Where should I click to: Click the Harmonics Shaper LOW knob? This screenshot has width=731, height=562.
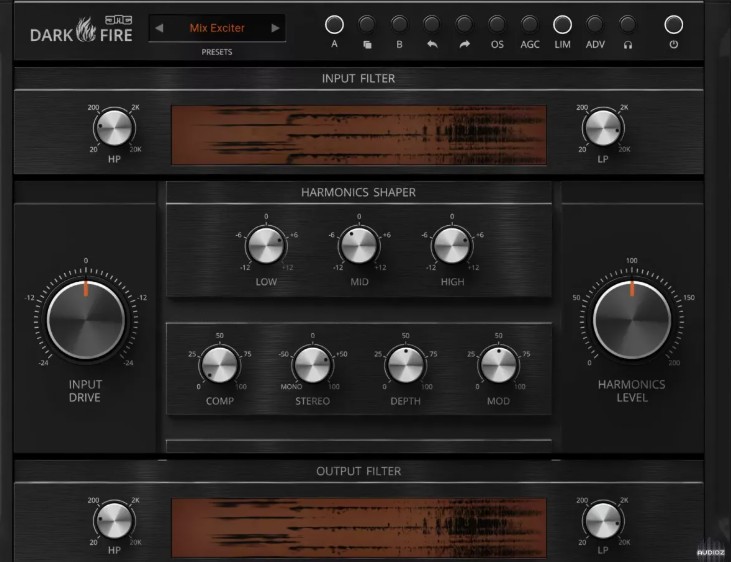pyautogui.click(x=266, y=245)
